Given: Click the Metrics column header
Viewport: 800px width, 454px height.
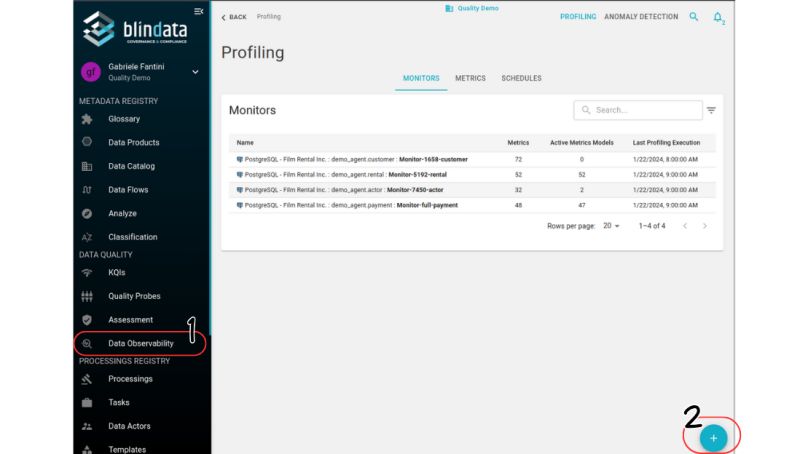Looking at the screenshot, I should pos(518,143).
